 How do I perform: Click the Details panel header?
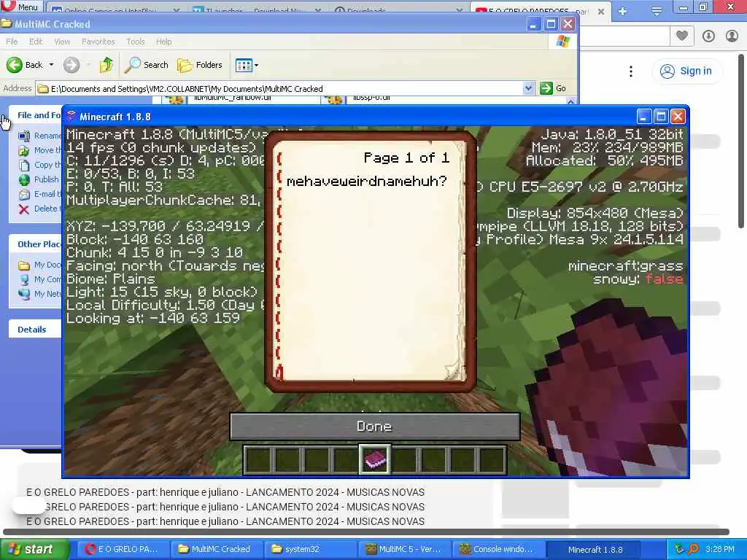pos(35,330)
